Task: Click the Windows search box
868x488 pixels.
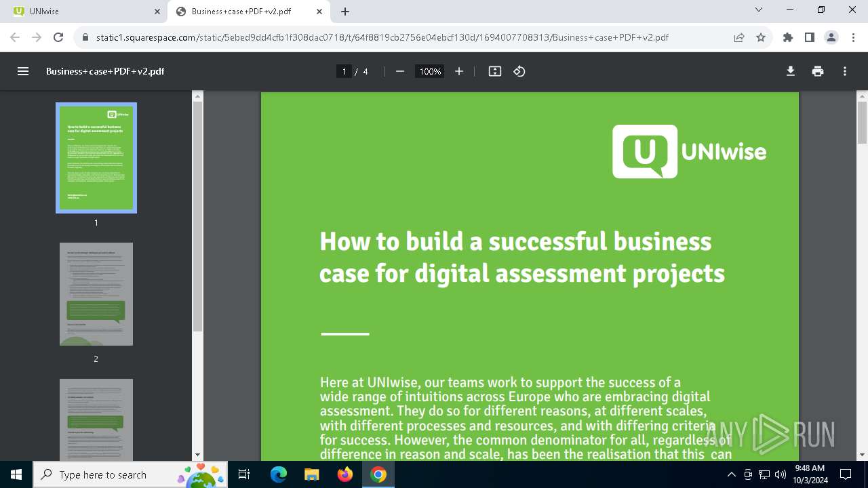Action: point(129,474)
